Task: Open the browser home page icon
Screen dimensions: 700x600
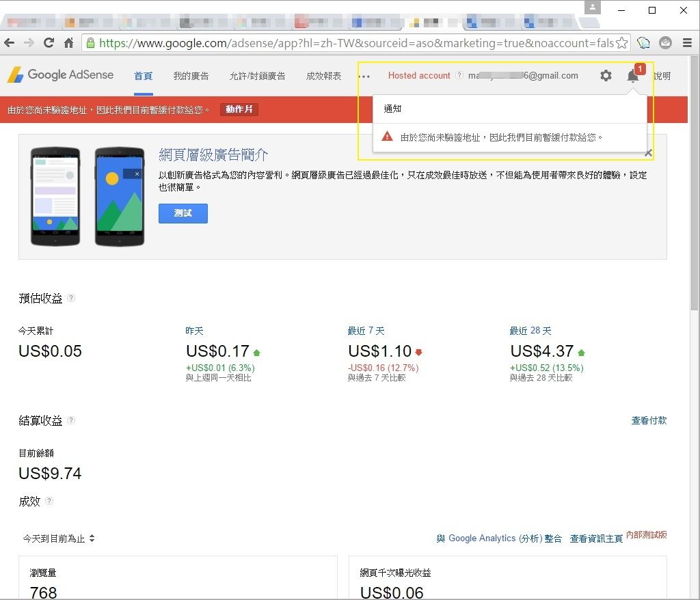Action: [69, 43]
